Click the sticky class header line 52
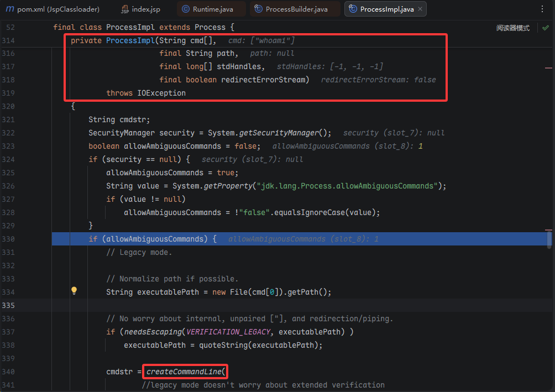 pyautogui.click(x=144, y=27)
